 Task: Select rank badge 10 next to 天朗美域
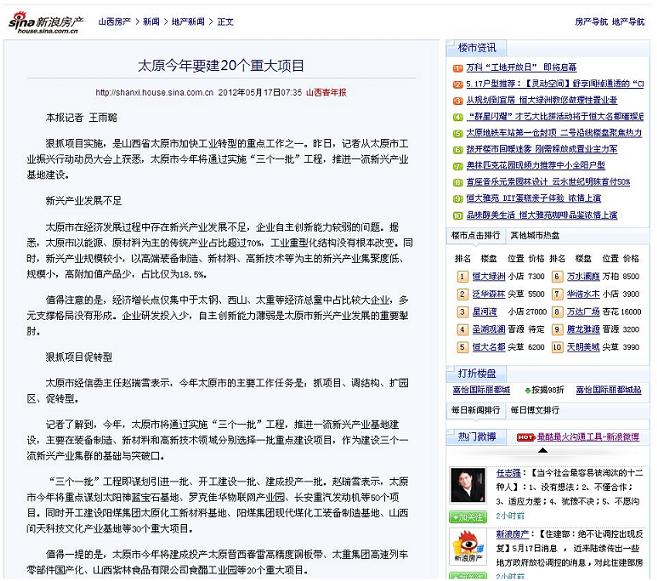(557, 347)
